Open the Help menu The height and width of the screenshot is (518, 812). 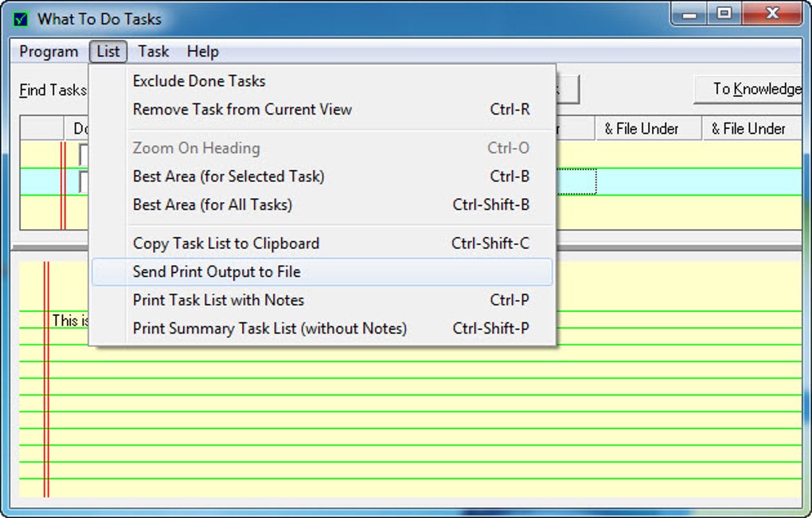pos(202,52)
